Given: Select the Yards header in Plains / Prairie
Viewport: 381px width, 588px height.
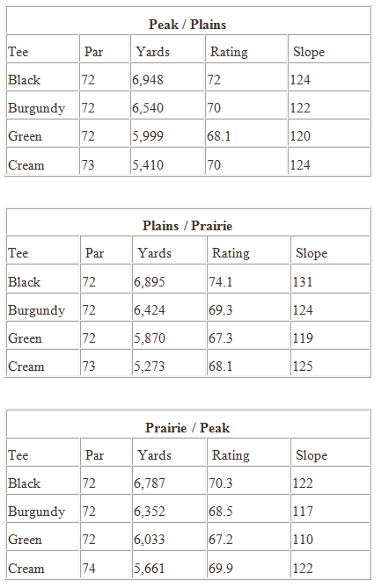Looking at the screenshot, I should pos(154,253).
